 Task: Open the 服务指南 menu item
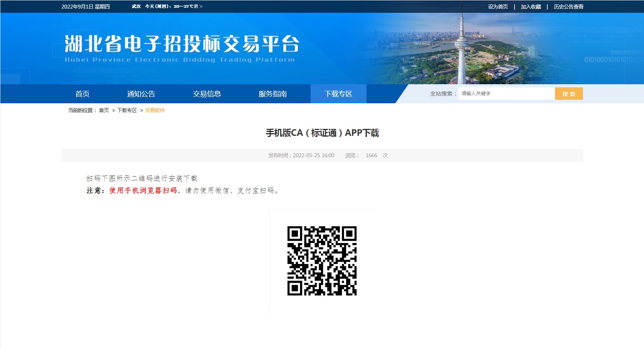[x=272, y=94]
